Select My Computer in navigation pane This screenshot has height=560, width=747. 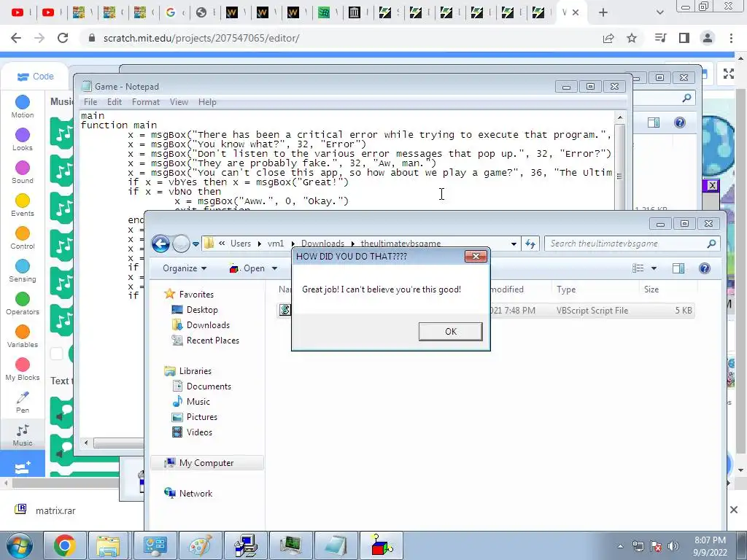click(206, 463)
